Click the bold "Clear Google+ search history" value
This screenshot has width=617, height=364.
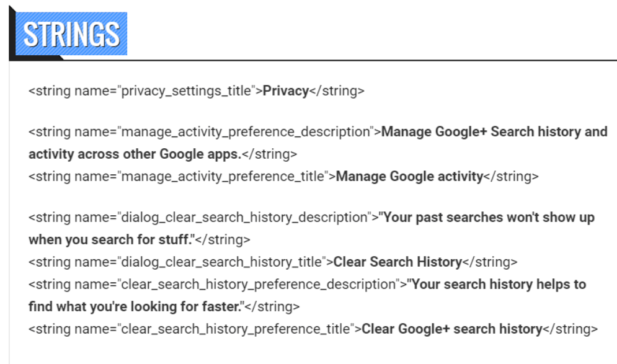pyautogui.click(x=451, y=329)
